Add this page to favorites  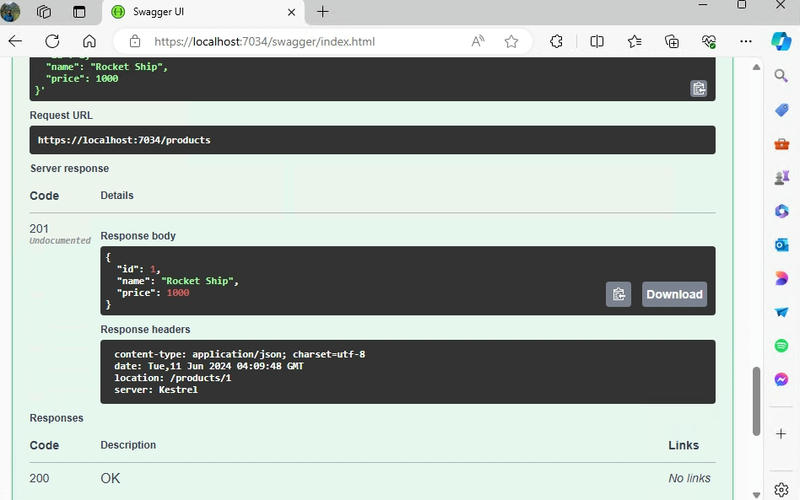click(x=511, y=42)
